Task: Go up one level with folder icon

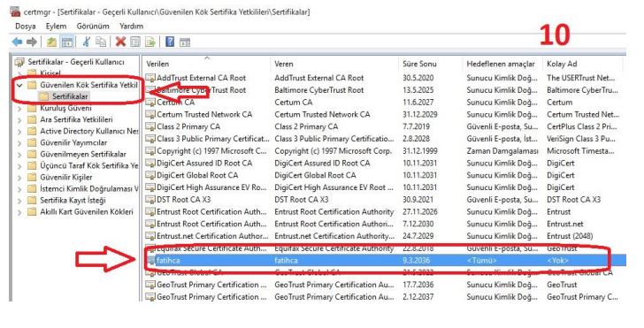Action: coord(51,42)
